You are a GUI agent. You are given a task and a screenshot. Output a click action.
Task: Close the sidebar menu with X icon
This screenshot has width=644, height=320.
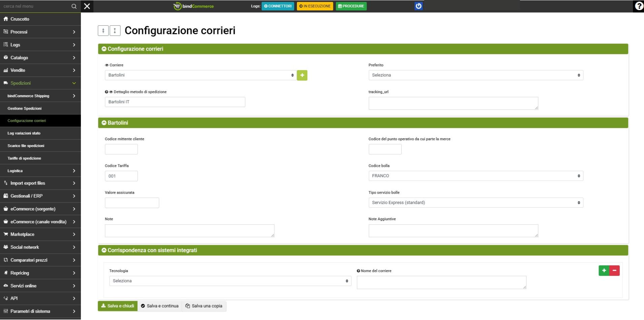pyautogui.click(x=87, y=6)
